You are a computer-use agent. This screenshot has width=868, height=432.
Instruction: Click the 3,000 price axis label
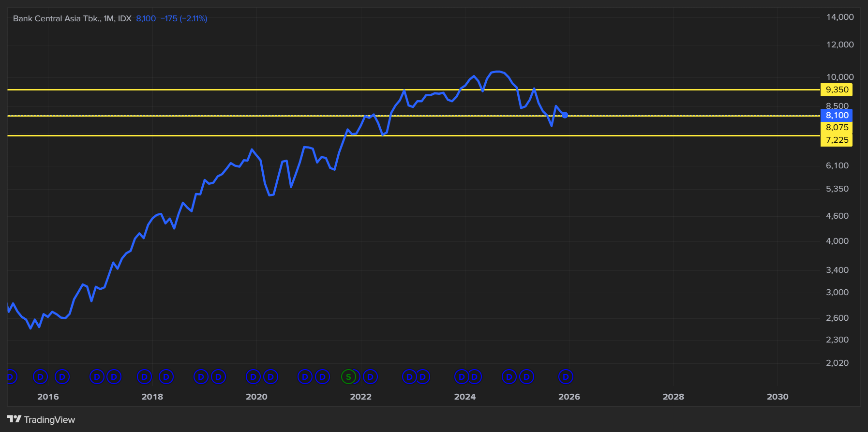pyautogui.click(x=837, y=292)
